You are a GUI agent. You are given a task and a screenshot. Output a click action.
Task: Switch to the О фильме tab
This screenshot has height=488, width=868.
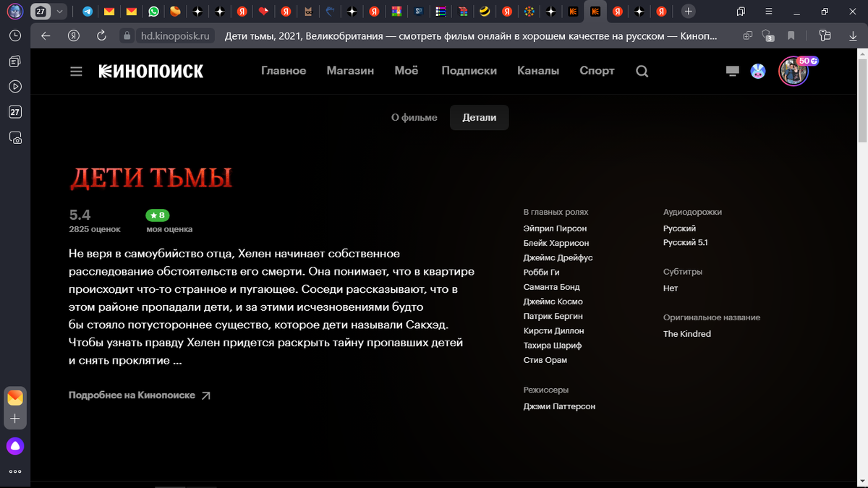point(414,117)
